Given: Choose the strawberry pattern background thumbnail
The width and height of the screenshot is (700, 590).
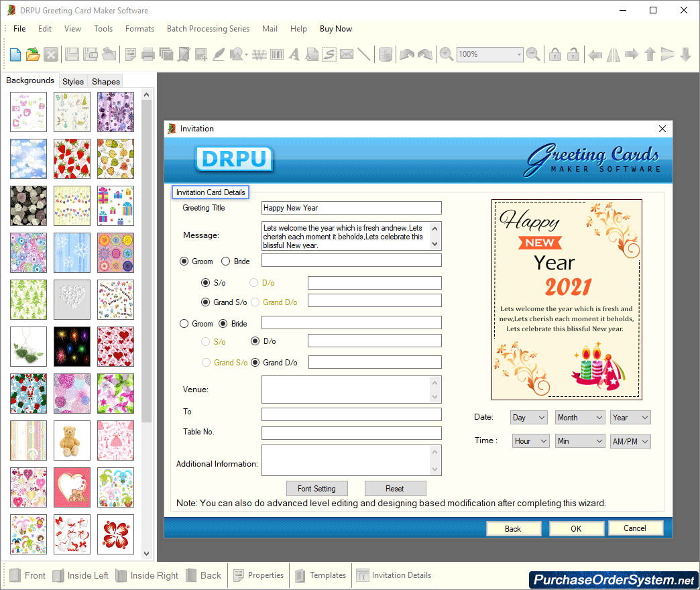Looking at the screenshot, I should 72,159.
